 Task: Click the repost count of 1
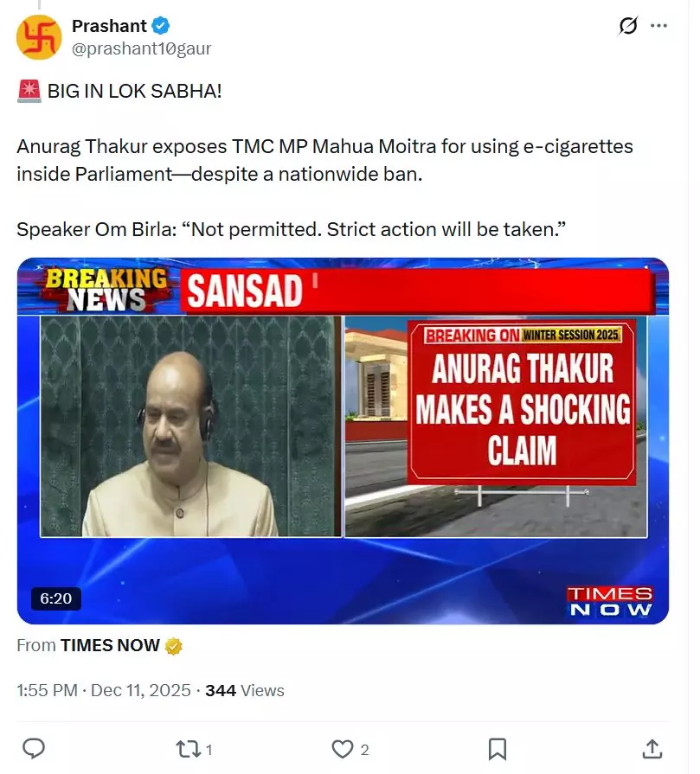[209, 750]
